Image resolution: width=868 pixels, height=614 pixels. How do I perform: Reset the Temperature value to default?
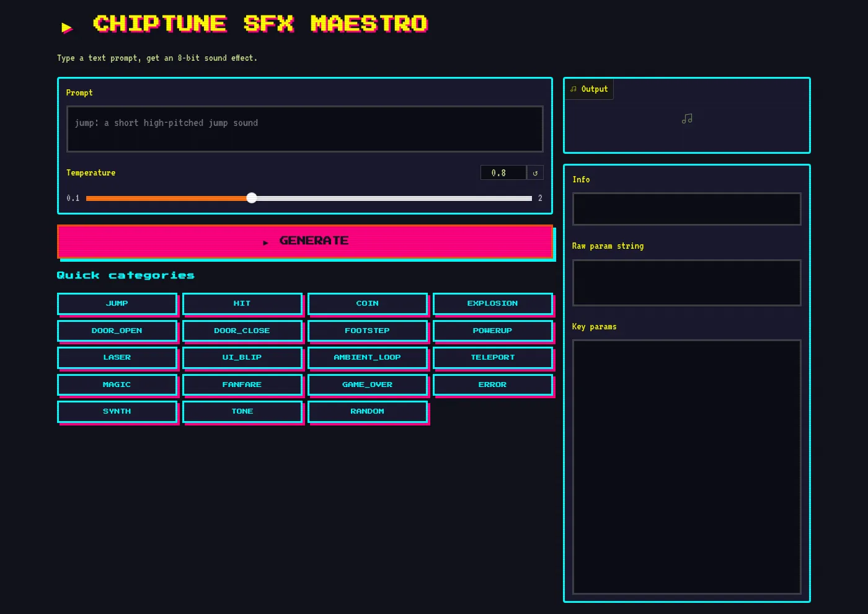pos(535,172)
